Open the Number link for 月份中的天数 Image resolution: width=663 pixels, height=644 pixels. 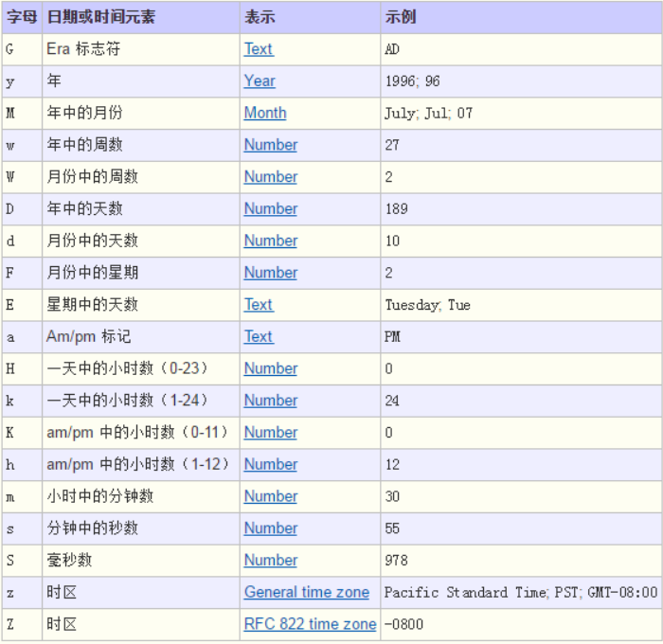(271, 241)
